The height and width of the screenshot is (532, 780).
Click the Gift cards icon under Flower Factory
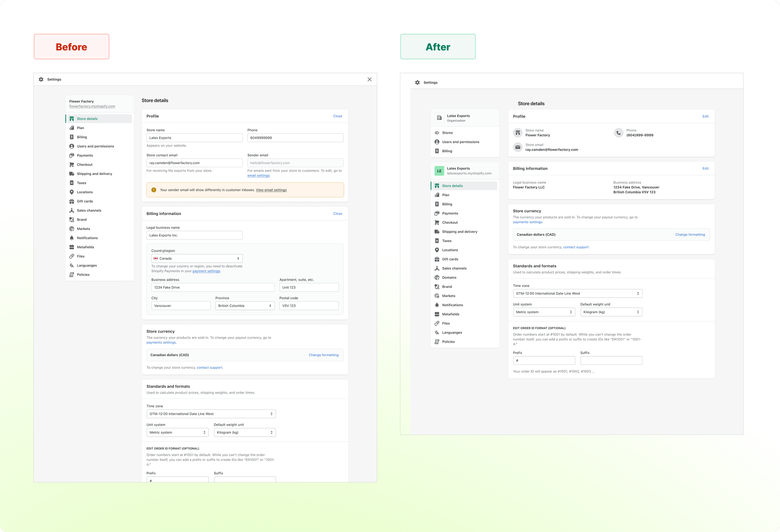pos(71,201)
